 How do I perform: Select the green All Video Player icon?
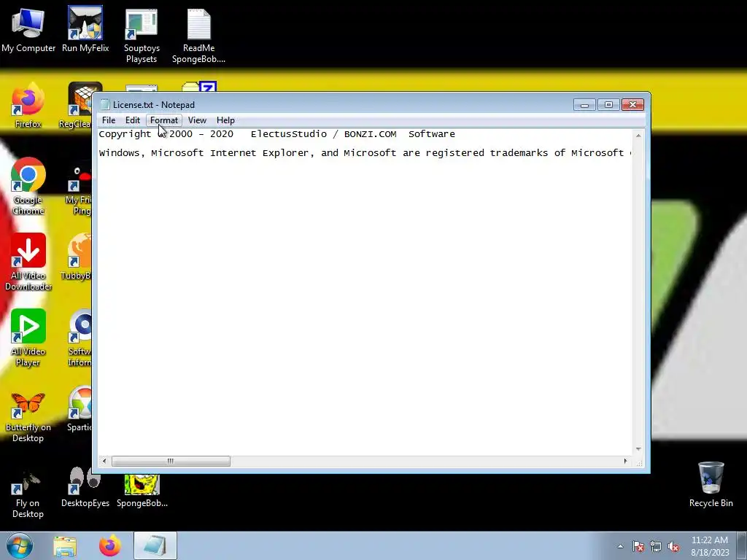[x=28, y=337]
